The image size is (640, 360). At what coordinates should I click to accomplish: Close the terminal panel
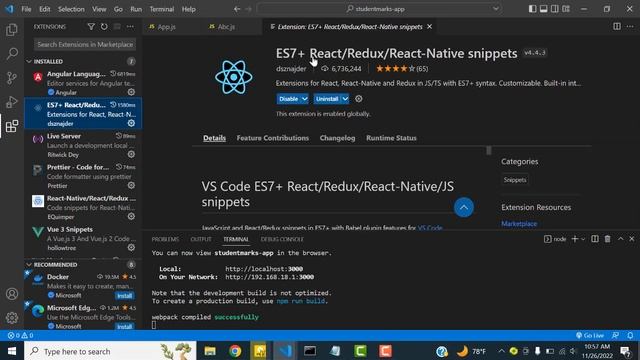(632, 239)
